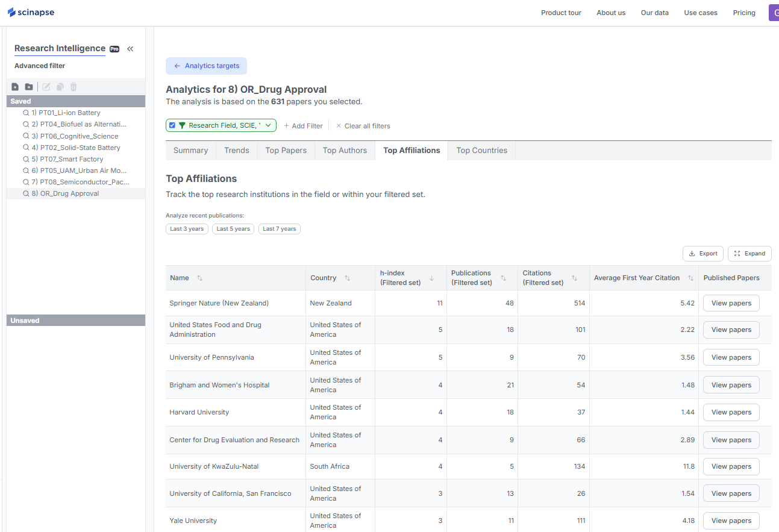Open the Top Countries tab
Screen dimensions: 779x532
pyautogui.click(x=481, y=151)
